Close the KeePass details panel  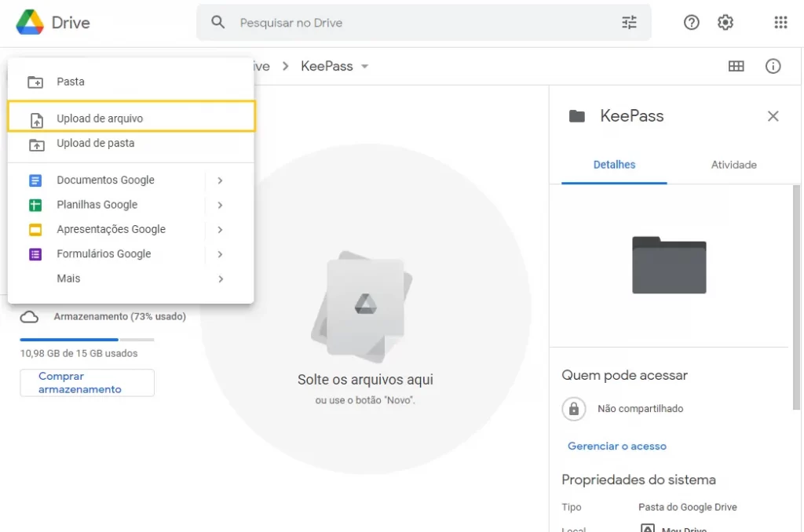773,116
